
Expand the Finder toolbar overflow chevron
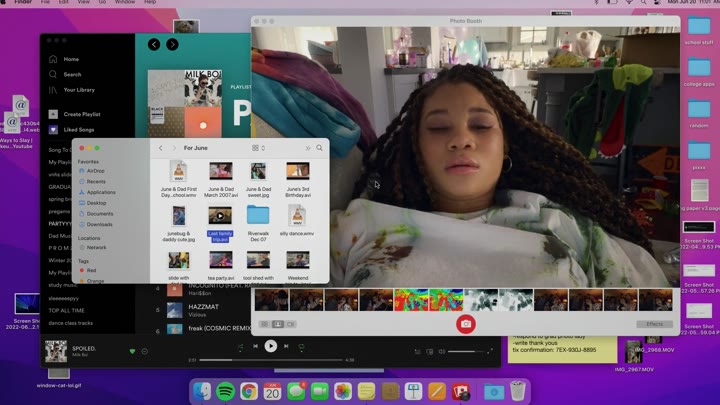(x=307, y=148)
